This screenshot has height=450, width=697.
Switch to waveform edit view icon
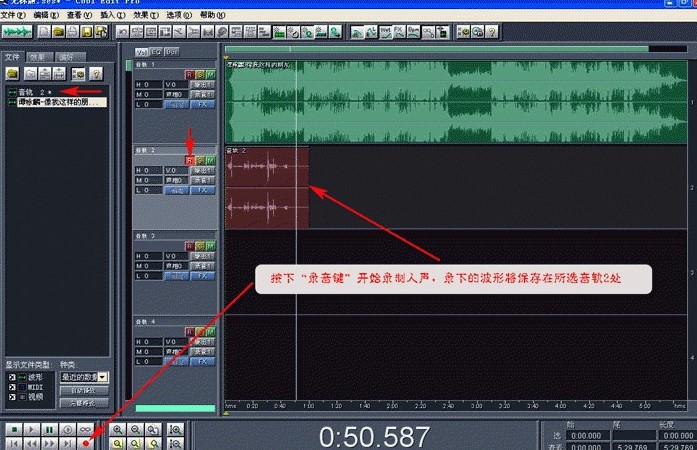(x=17, y=32)
